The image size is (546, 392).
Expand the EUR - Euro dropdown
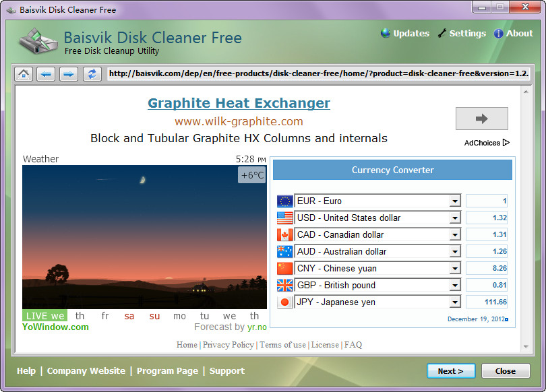coord(455,201)
